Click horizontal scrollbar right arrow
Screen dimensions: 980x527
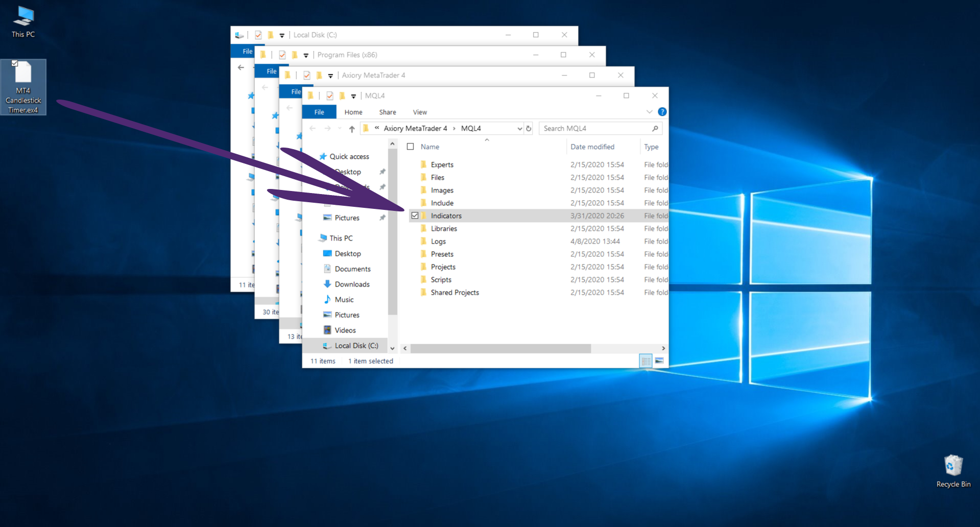(x=663, y=348)
